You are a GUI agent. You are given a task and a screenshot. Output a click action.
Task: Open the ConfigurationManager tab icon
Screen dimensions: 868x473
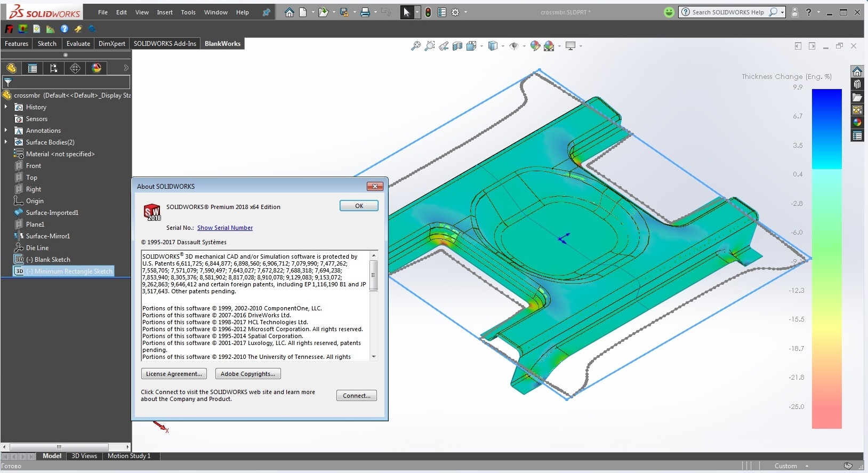click(x=54, y=68)
